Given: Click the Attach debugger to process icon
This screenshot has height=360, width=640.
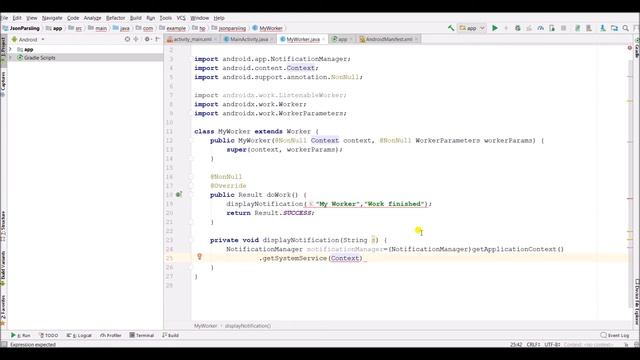Looking at the screenshot, I should point(552,28).
